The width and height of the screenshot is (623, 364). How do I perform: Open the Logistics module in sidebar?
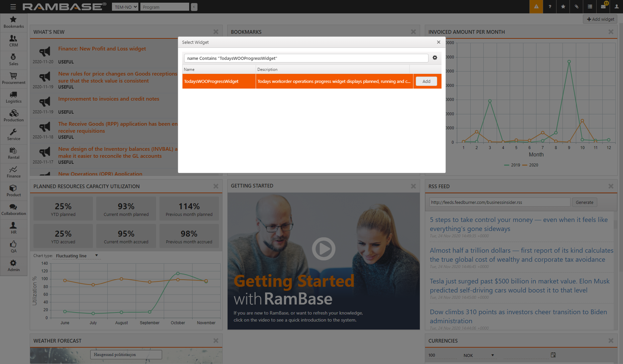[14, 97]
